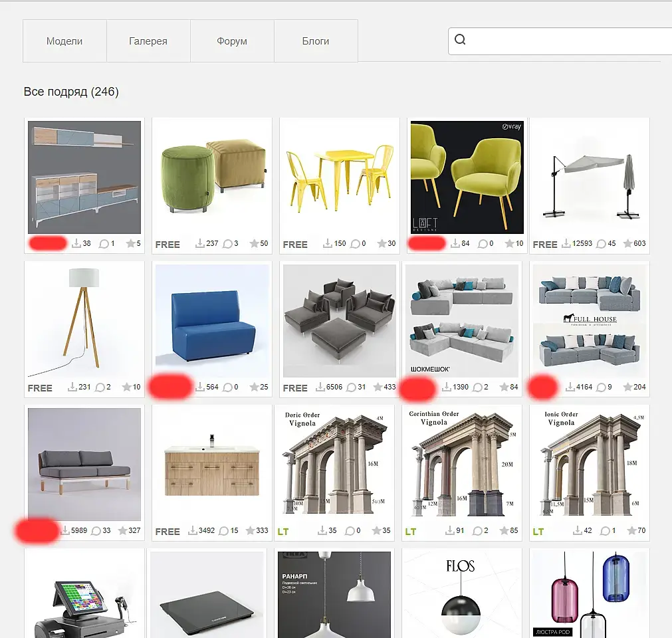672x638 pixels.
Task: Click download icon showing 150 downloads
Action: [x=328, y=243]
